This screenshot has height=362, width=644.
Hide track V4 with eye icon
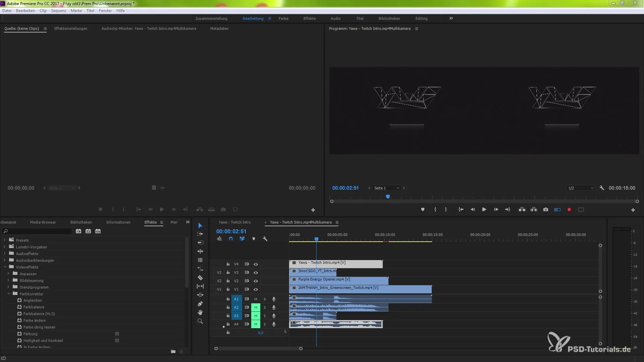(256, 264)
